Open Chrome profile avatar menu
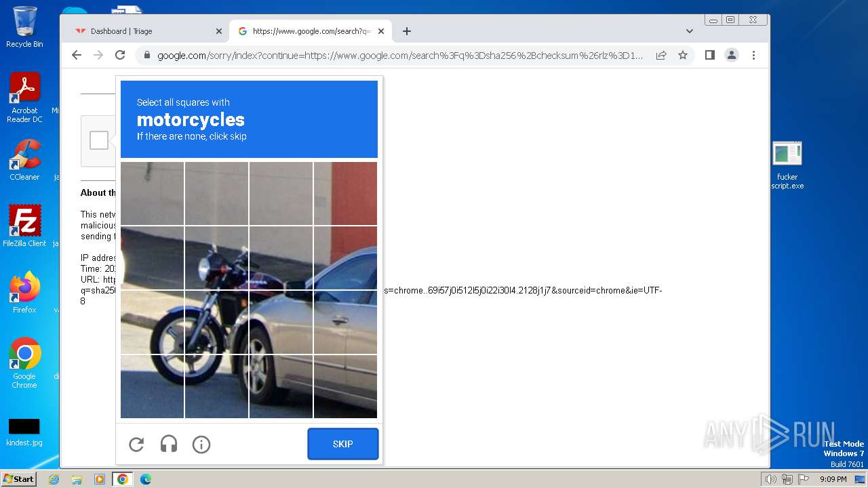868x488 pixels. click(732, 56)
